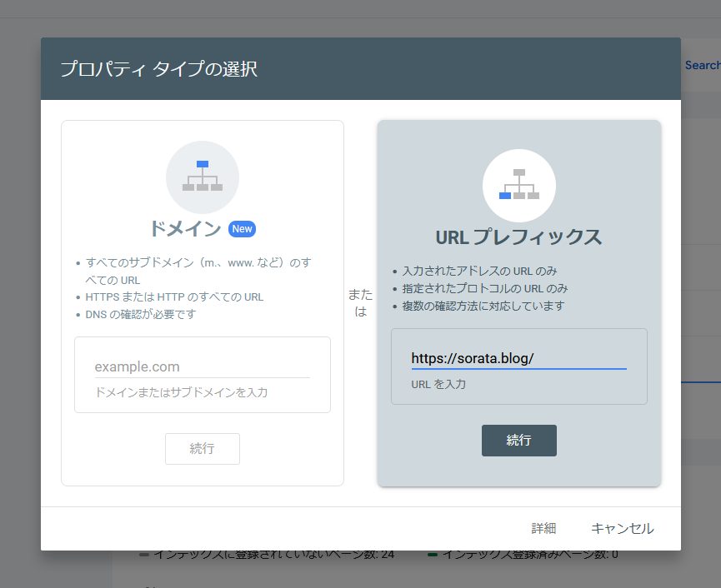This screenshot has height=588, width=721.
Task: Click the 複数の確認方法に対応しています bullet
Action: 483,306
